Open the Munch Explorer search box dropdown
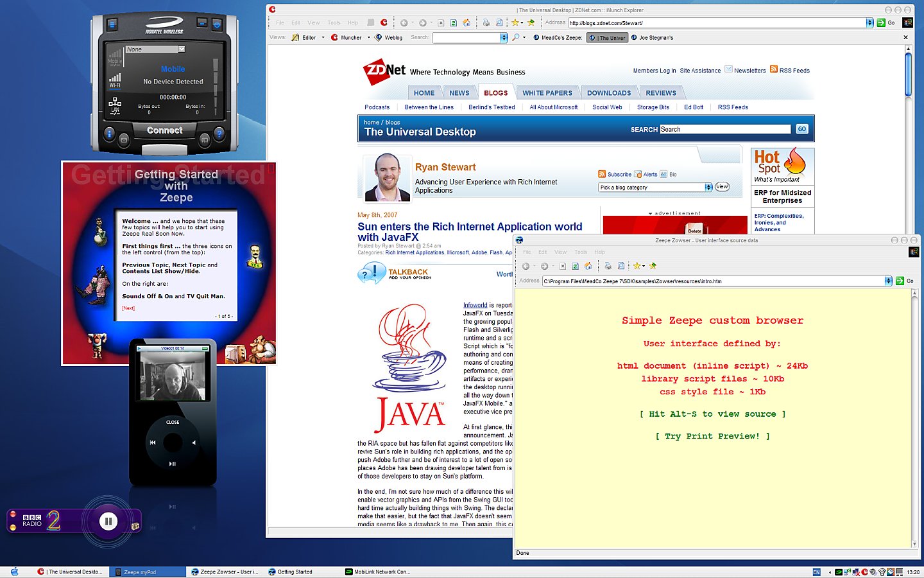Image resolution: width=924 pixels, height=578 pixels. (504, 38)
